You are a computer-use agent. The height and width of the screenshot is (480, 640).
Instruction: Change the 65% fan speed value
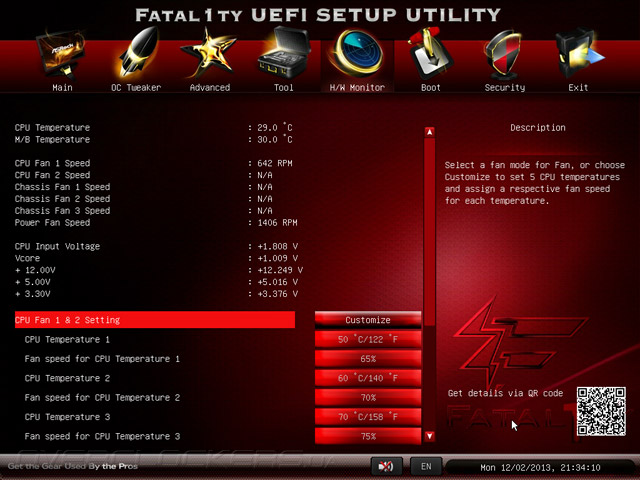pos(368,359)
